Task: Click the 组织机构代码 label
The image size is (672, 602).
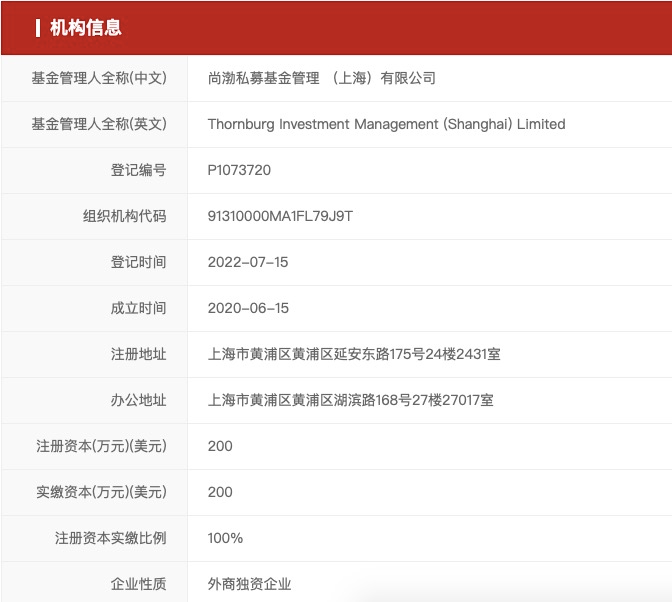Action: coord(125,216)
